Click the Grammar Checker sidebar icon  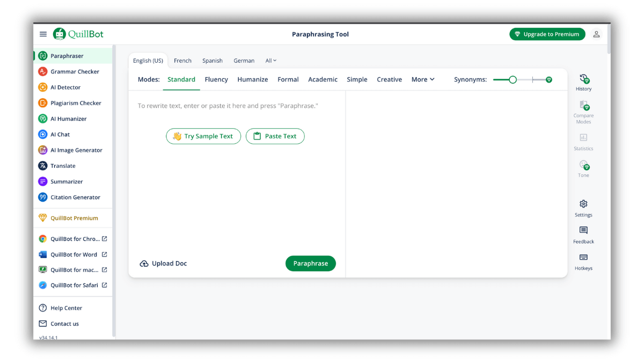click(43, 71)
